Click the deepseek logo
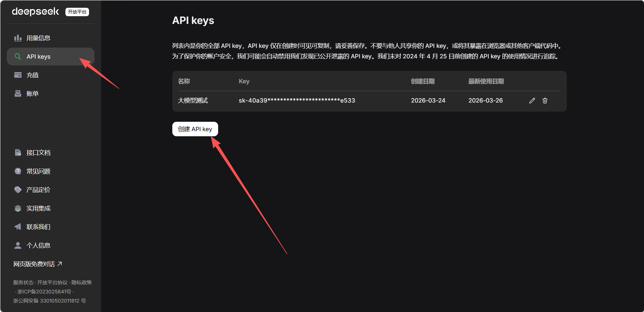Screen dimensions: 644x312 pyautogui.click(x=35, y=11)
